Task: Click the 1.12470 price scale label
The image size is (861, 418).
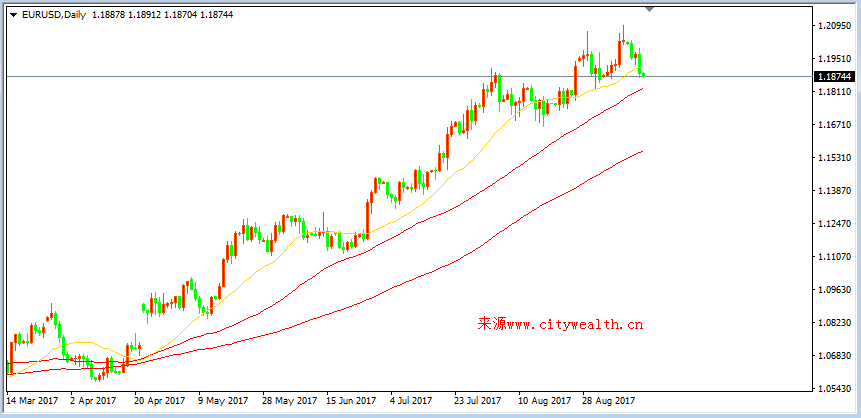Action: click(835, 224)
